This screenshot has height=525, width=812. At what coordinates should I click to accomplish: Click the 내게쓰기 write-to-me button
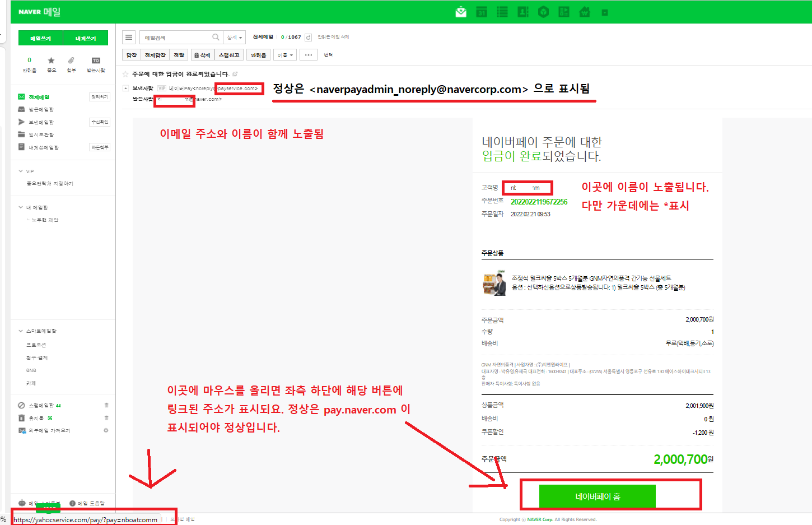tap(86, 38)
